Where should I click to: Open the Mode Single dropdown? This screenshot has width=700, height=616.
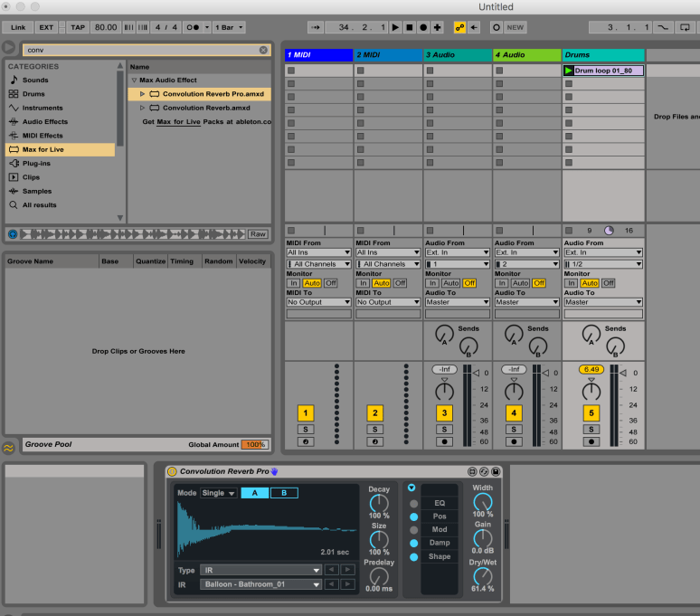pos(219,493)
